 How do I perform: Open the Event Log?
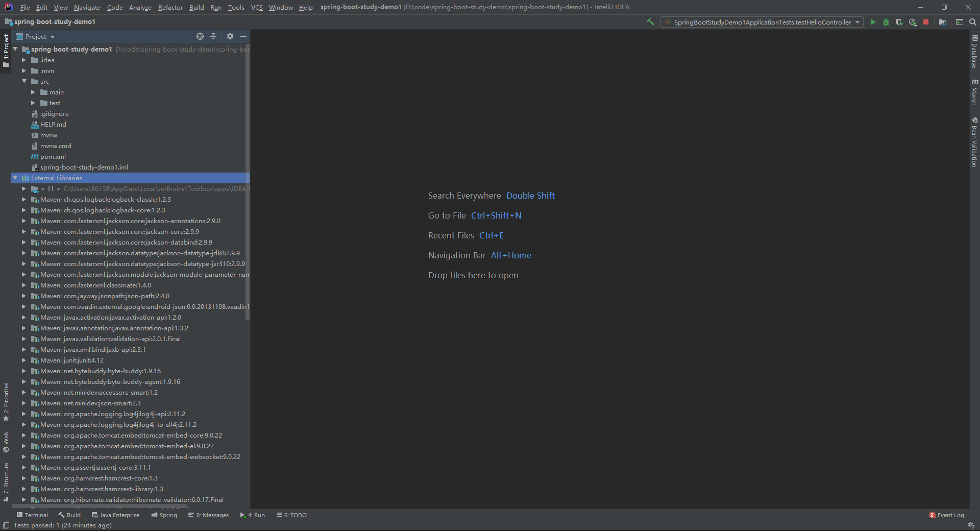947,515
